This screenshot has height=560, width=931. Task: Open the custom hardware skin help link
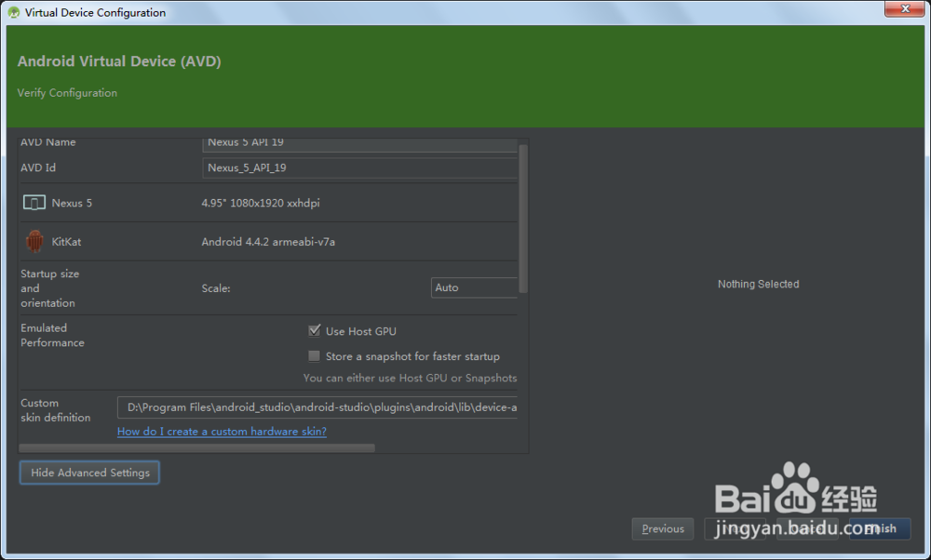pyautogui.click(x=222, y=432)
